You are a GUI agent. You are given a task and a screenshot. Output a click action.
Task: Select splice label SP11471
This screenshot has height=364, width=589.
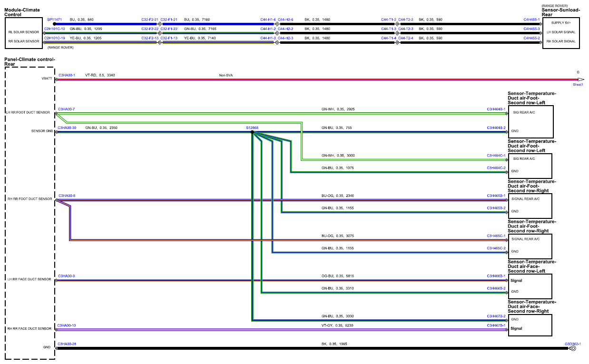[55, 20]
